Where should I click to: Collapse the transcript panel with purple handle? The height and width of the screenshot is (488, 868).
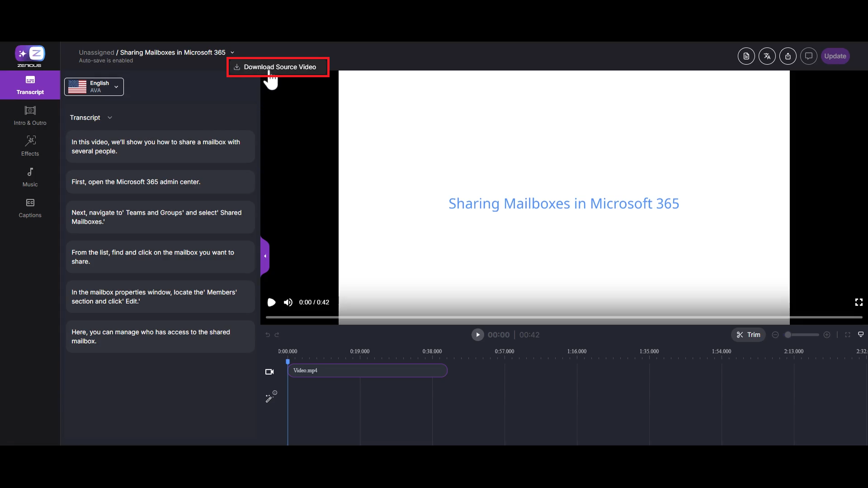point(265,256)
